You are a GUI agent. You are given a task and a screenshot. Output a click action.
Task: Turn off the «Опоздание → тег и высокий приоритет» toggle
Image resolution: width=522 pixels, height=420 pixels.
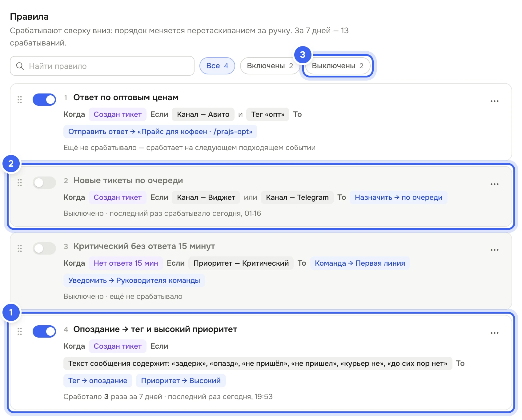(44, 331)
